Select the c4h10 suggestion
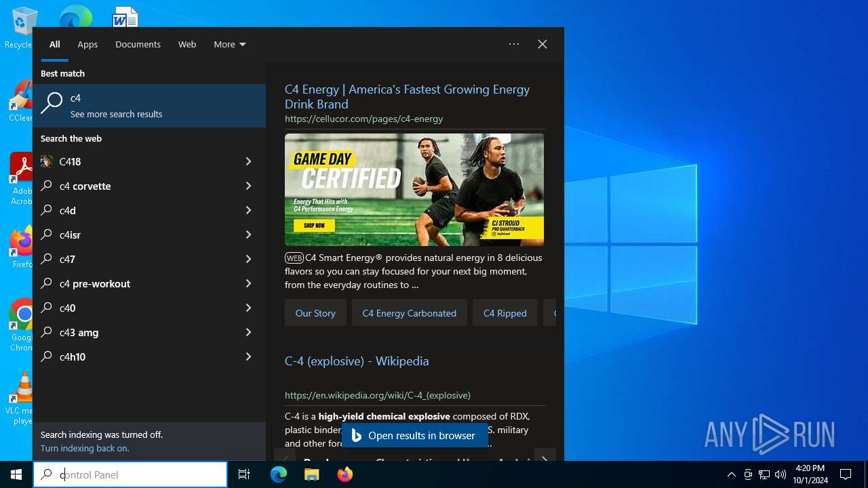868x488 pixels. pos(132,357)
